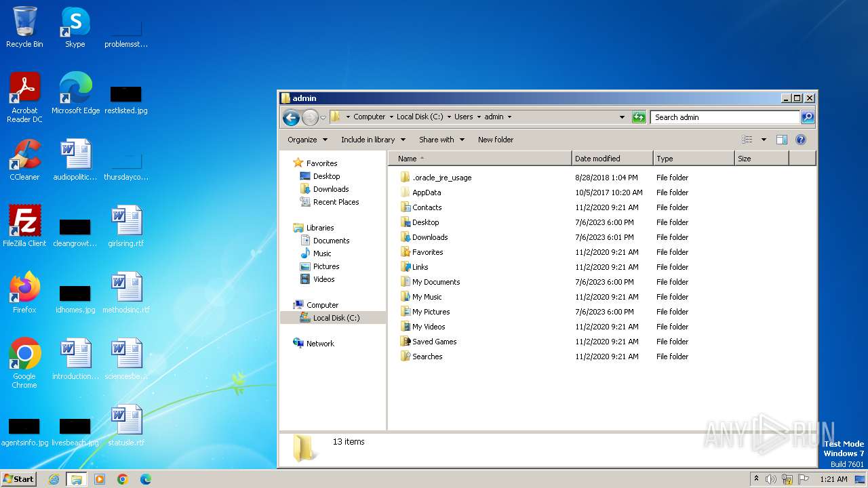This screenshot has height=488, width=868.
Task: Click the volume speaker tray icon
Action: click(771, 479)
